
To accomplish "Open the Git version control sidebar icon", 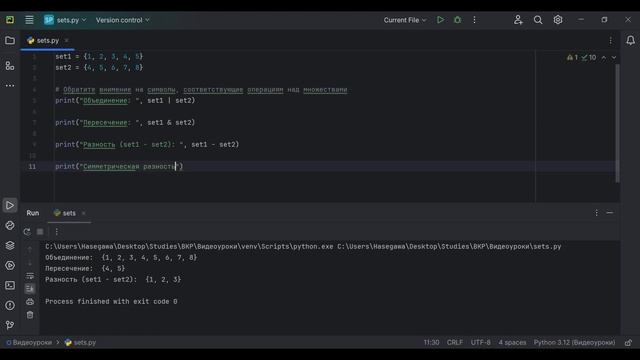I will 10,325.
